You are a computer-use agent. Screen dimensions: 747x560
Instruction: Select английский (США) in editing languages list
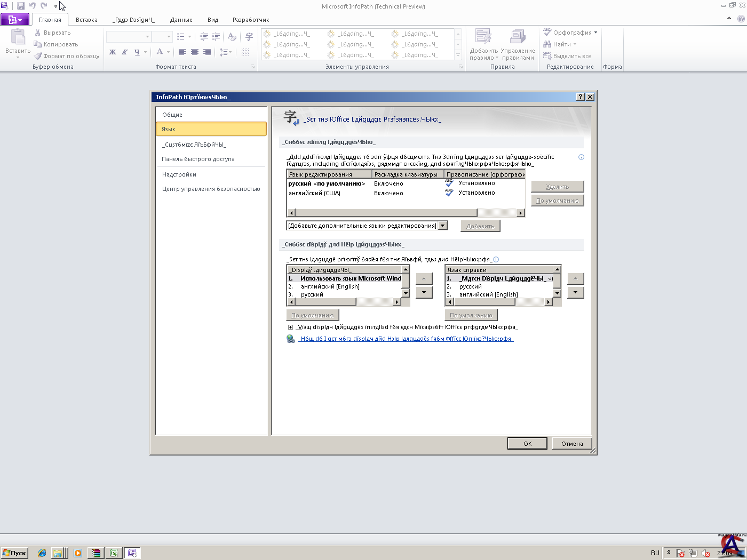(x=314, y=193)
